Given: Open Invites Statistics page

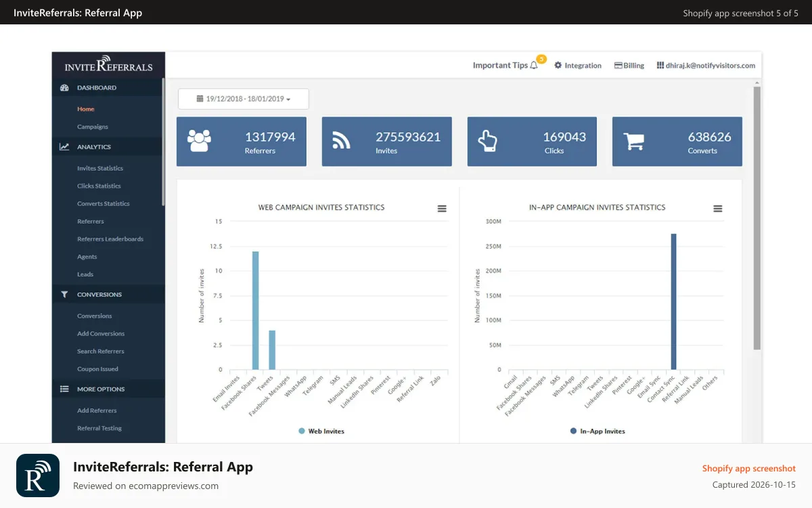Looking at the screenshot, I should (100, 168).
